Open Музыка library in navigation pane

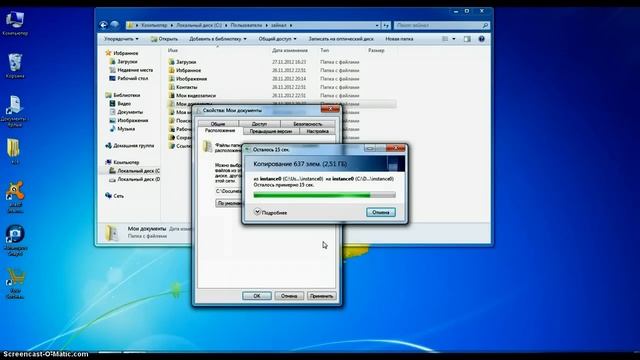(122, 129)
